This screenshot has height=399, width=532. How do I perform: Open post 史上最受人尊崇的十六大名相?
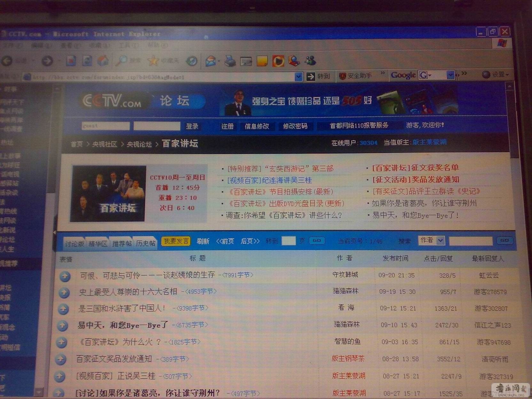click(x=128, y=291)
